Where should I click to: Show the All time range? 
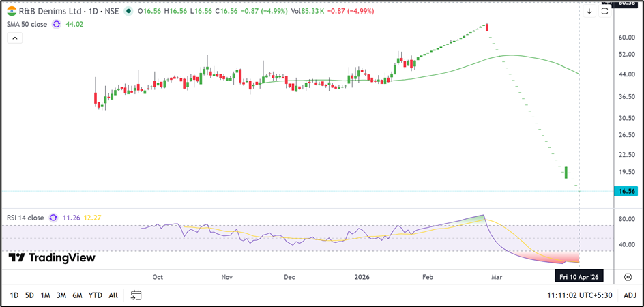point(113,295)
